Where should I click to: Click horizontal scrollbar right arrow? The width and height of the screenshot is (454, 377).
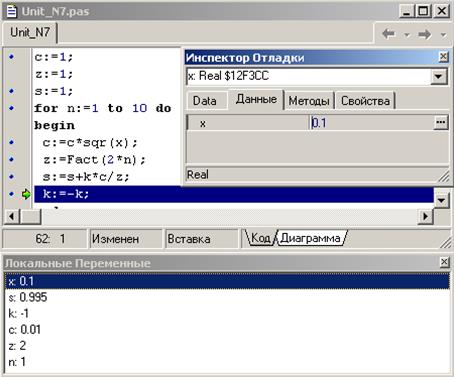pos(425,216)
